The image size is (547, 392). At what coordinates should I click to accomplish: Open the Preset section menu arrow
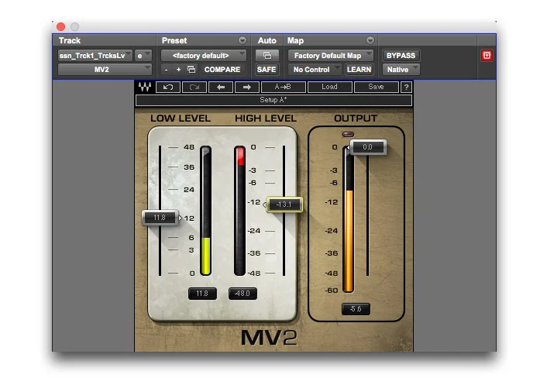(x=243, y=40)
